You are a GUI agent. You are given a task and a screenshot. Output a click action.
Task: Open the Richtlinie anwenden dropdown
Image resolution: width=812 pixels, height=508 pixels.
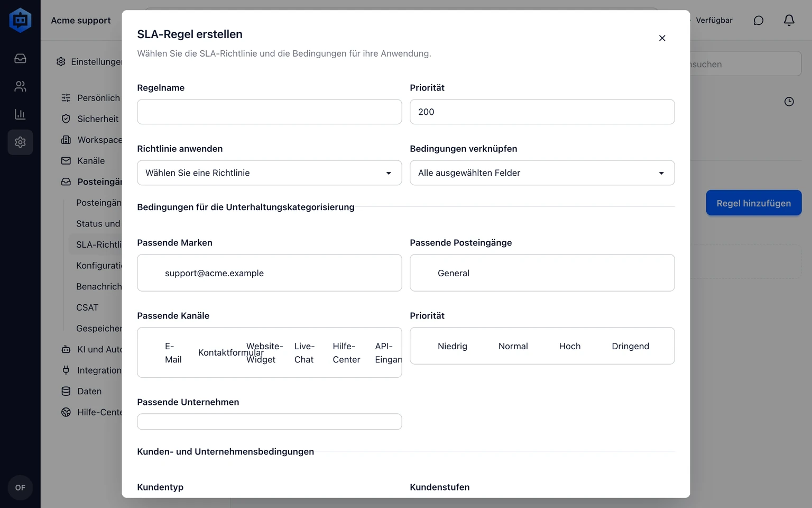270,173
